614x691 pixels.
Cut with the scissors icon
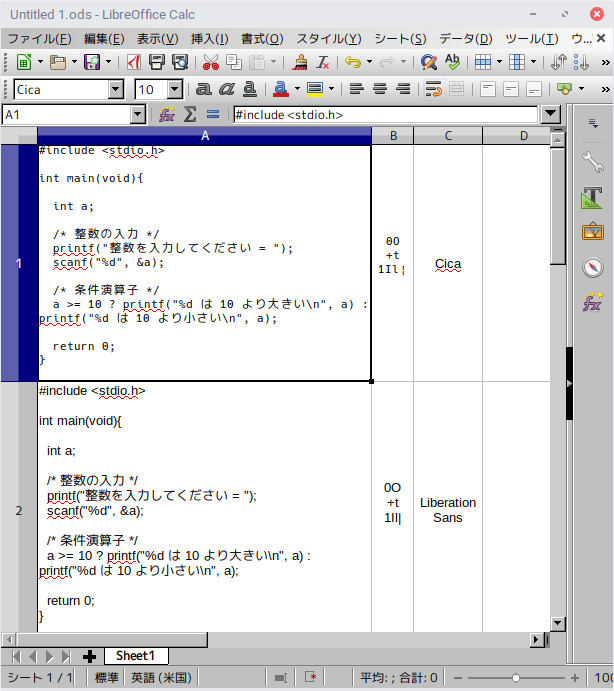coord(211,62)
